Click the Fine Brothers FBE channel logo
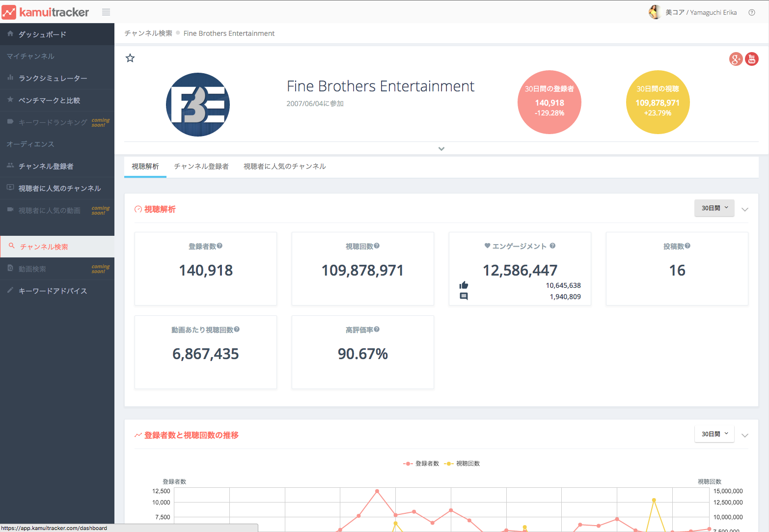The height and width of the screenshot is (532, 769). tap(198, 105)
